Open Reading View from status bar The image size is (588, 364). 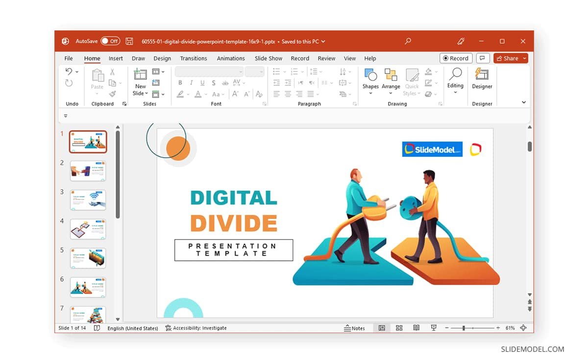pos(416,328)
